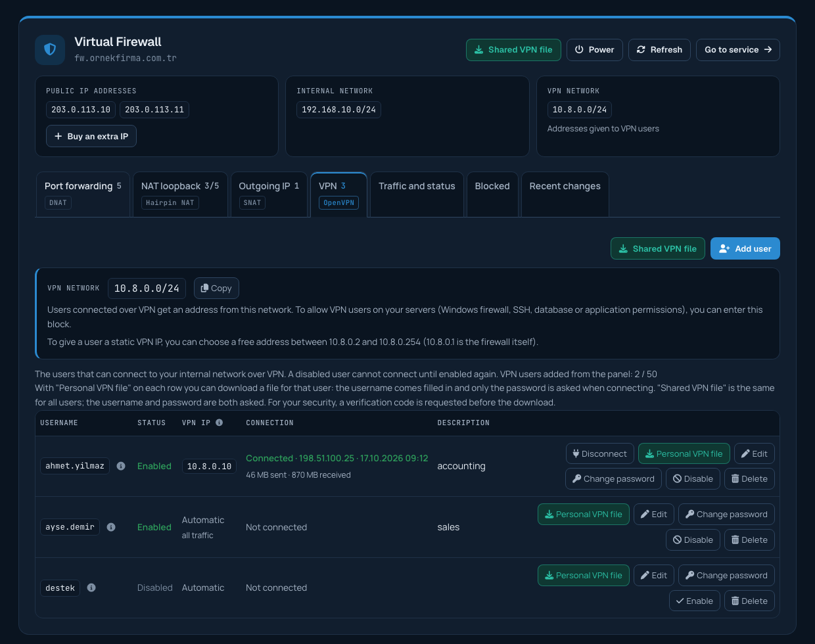Viewport: 815px width, 644px height.
Task: Edit the ahmet.yilmaz user
Action: click(755, 453)
